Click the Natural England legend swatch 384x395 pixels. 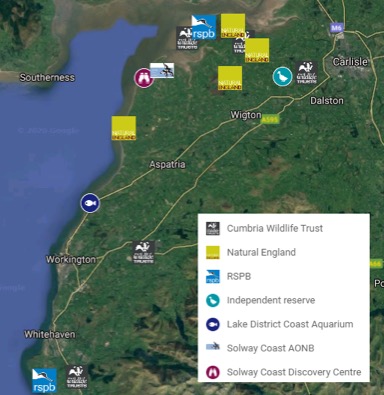coord(213,253)
